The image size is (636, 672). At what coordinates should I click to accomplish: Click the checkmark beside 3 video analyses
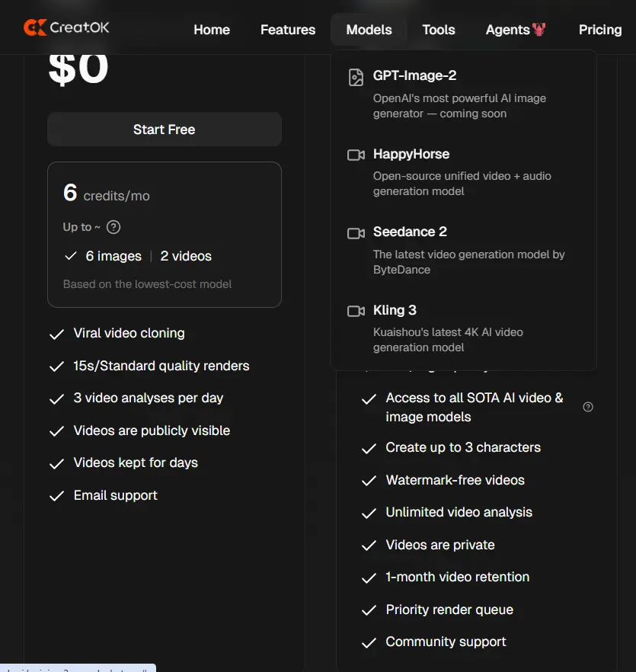(x=56, y=399)
